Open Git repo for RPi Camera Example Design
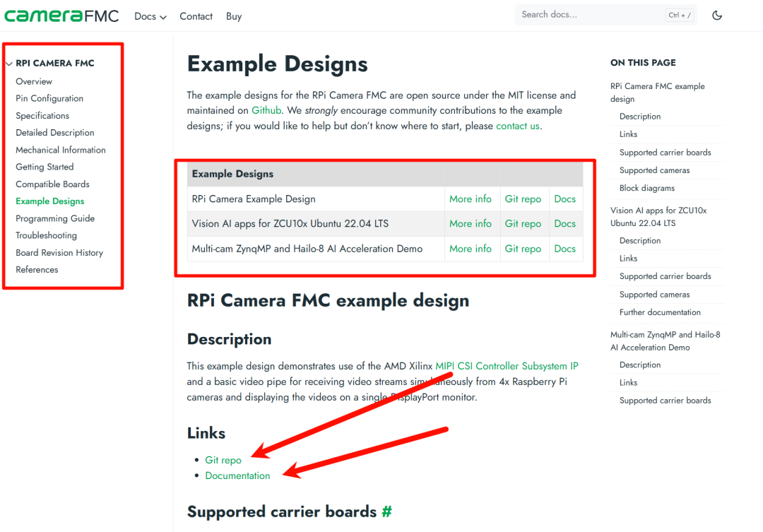 [523, 199]
